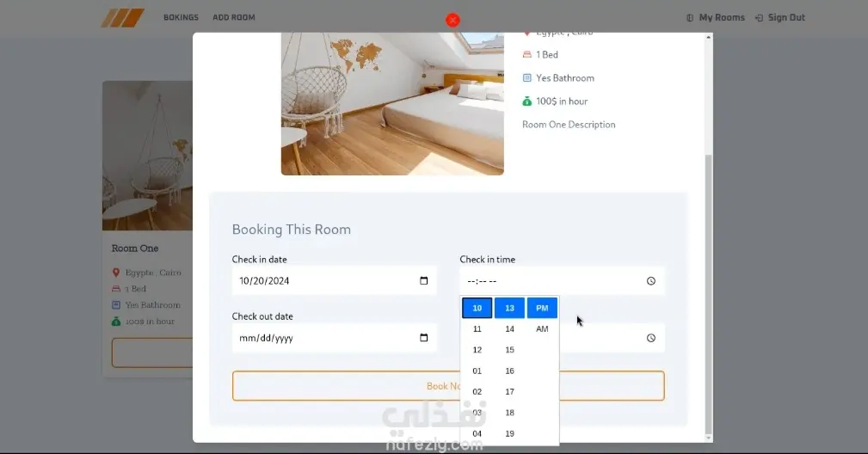The width and height of the screenshot is (868, 454).
Task: Open calendar picker for Check out date
Action: [x=423, y=338]
